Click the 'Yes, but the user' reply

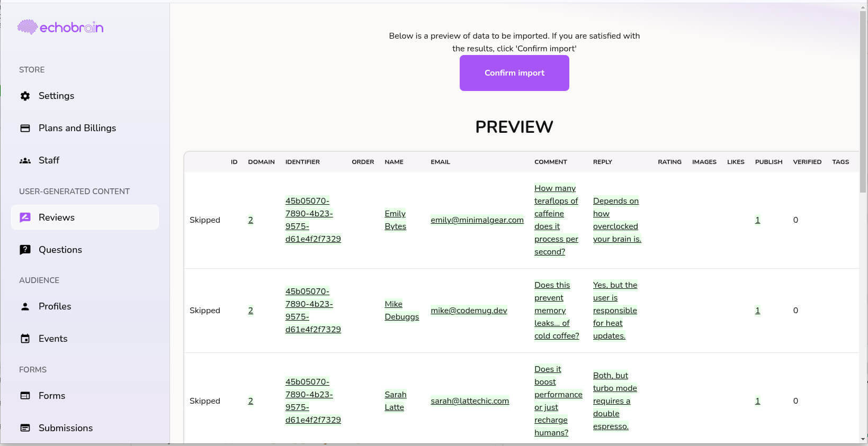pyautogui.click(x=615, y=311)
